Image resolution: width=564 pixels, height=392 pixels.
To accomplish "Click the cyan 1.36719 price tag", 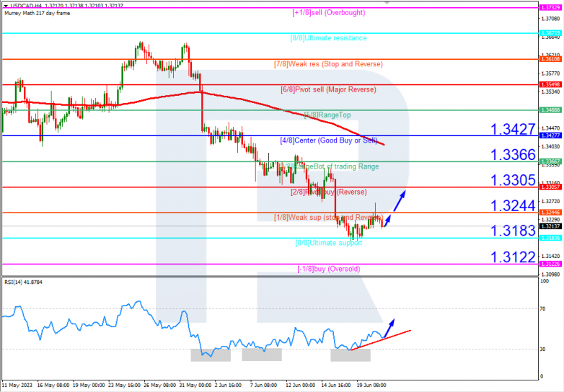I will click(550, 33).
